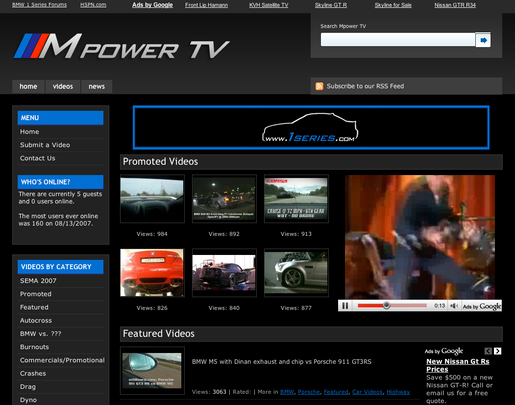This screenshot has height=405, width=515.
Task: Open New Nissan Gt Rs Prices ad
Action: tap(458, 365)
